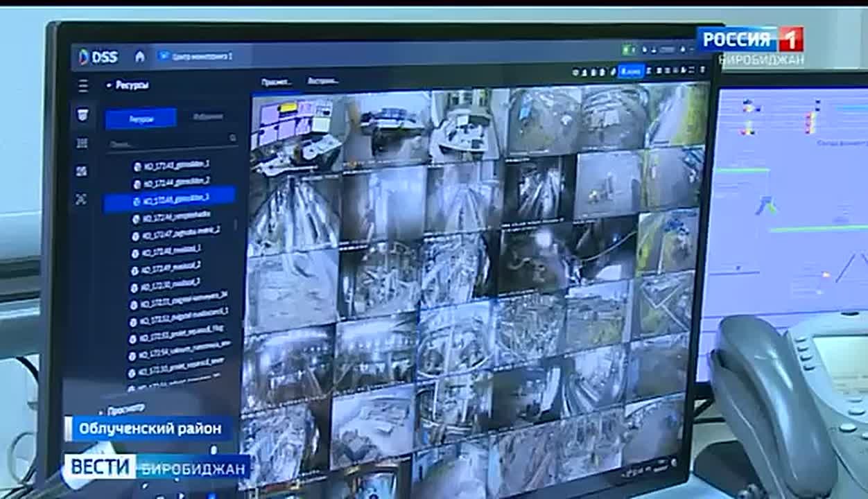This screenshot has height=499, width=868.
Task: Click the search magnifier in resource panel
Action: click(232, 139)
